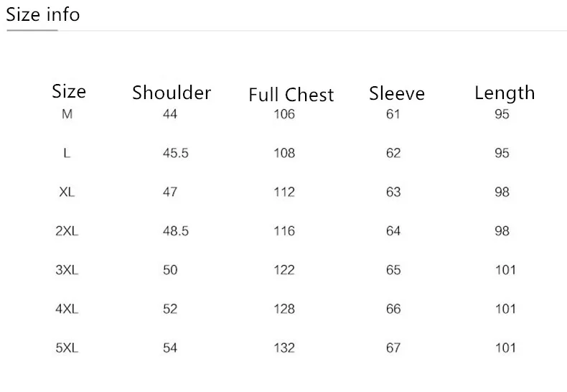
Task: Select the Full Chest column header
Action: (x=291, y=95)
